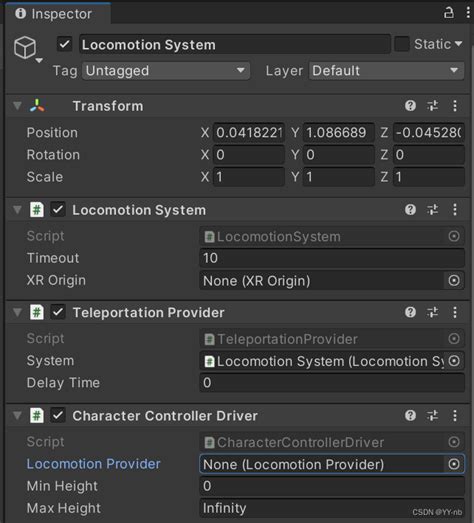Collapse the Transform component foldout
Viewport: 474px width, 523px height.
(x=17, y=106)
